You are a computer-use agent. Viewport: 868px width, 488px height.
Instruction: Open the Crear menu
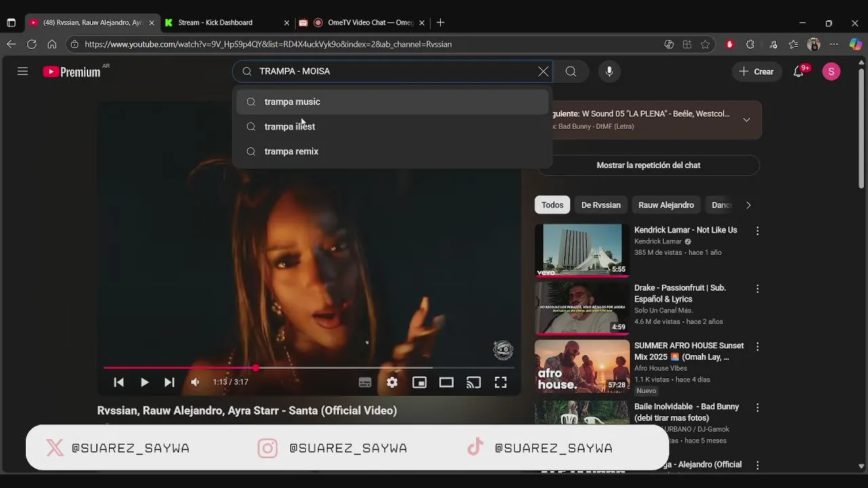click(756, 71)
